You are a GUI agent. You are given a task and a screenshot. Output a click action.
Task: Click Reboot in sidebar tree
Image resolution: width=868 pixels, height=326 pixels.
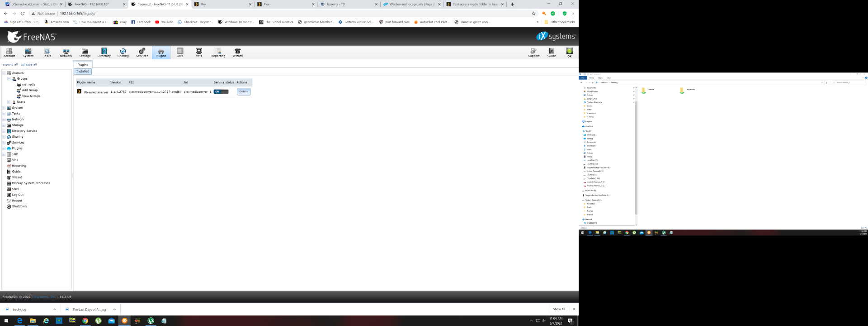pyautogui.click(x=14, y=201)
